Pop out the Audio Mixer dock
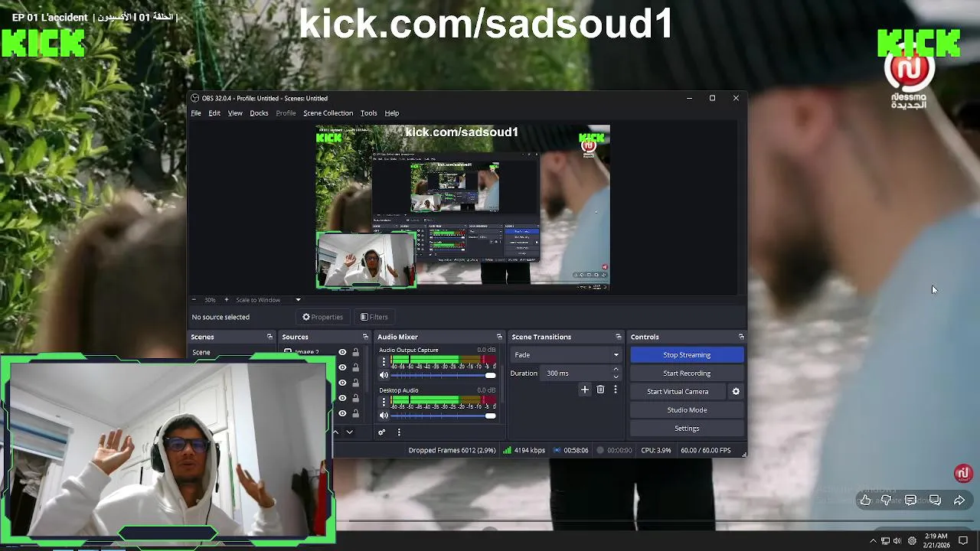Image resolution: width=980 pixels, height=551 pixels. click(499, 337)
